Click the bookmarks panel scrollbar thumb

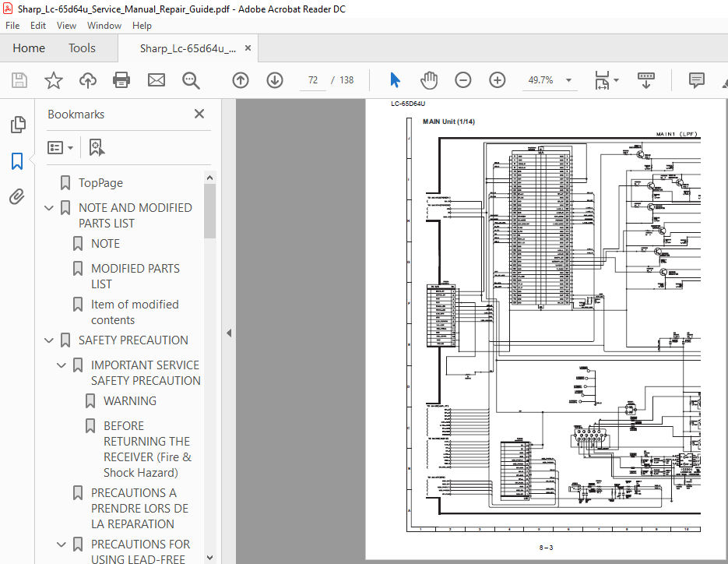[210, 211]
